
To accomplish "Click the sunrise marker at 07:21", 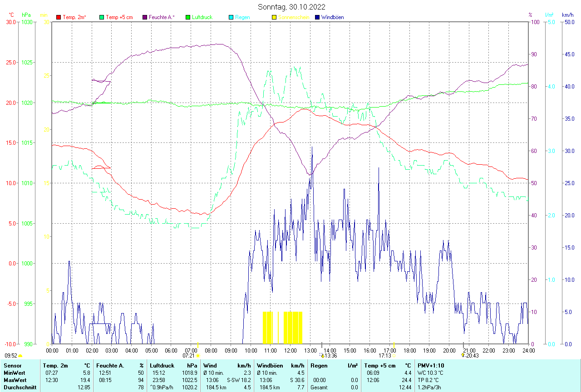I will [x=198, y=356].
